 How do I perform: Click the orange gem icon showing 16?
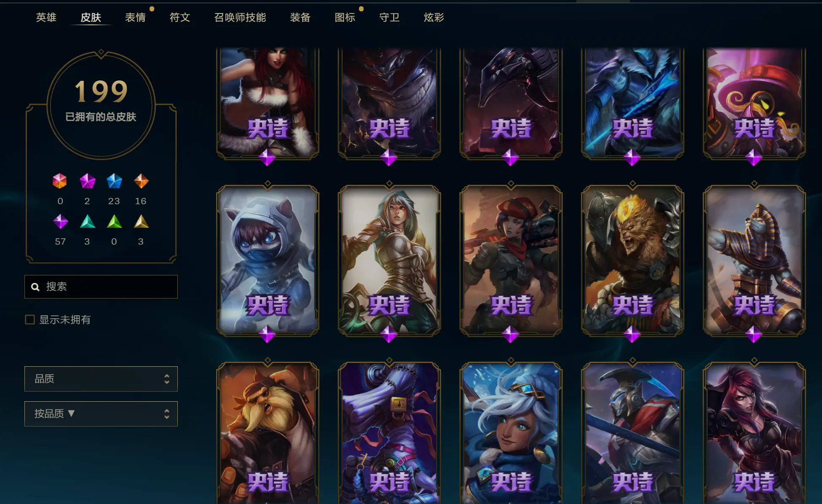pos(141,181)
